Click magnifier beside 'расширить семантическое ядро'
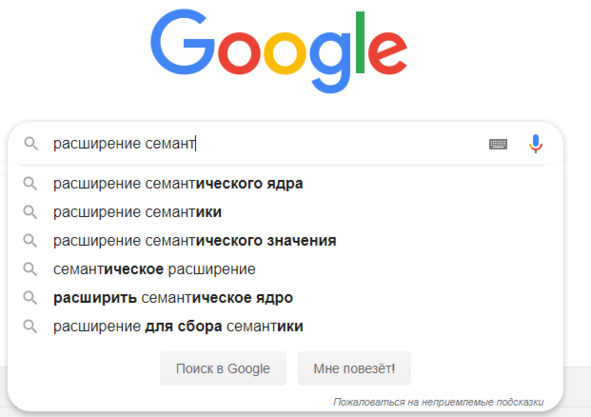Viewport: 591px width, 417px height. pos(30,298)
